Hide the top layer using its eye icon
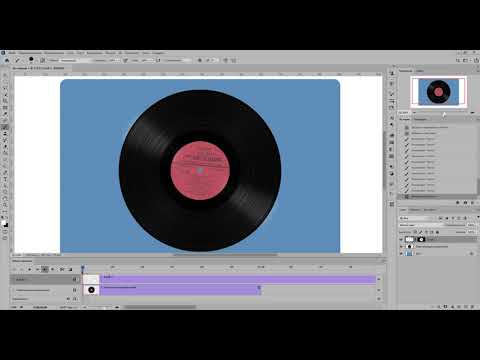This screenshot has width=480, height=360. click(x=401, y=239)
